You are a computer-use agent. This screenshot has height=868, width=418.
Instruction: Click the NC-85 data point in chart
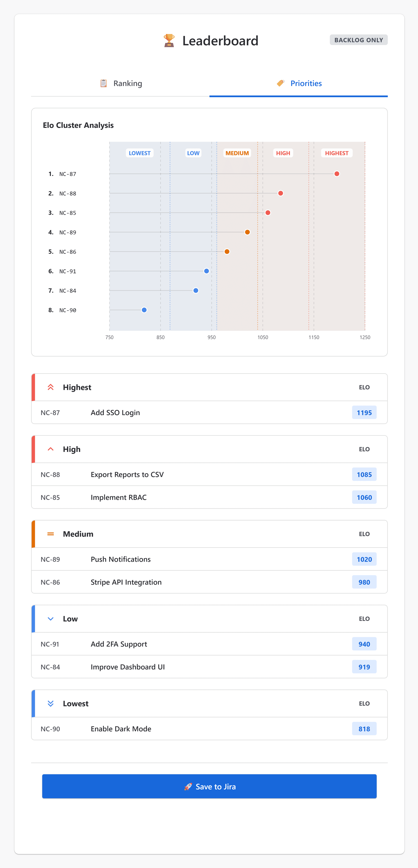(268, 213)
